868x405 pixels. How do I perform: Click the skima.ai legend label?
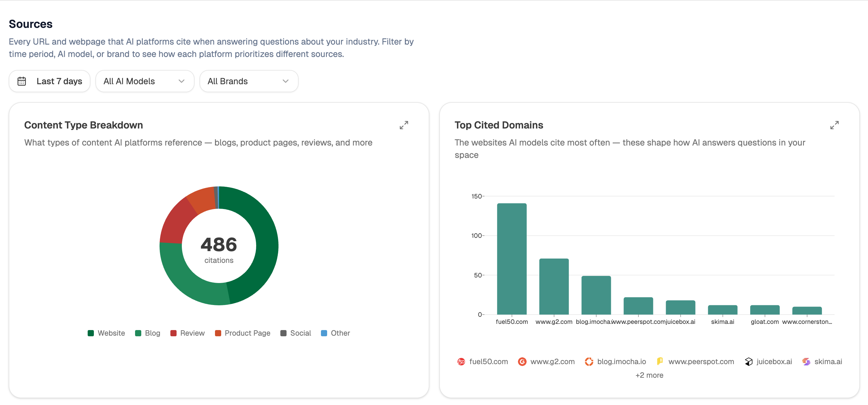[828, 362]
